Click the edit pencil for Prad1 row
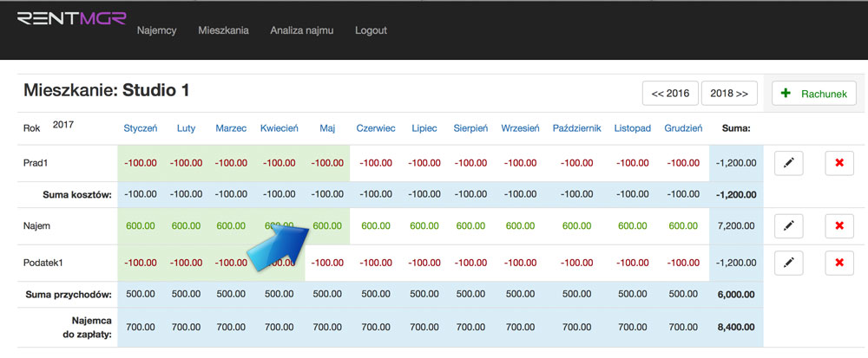The image size is (868, 358). (788, 163)
